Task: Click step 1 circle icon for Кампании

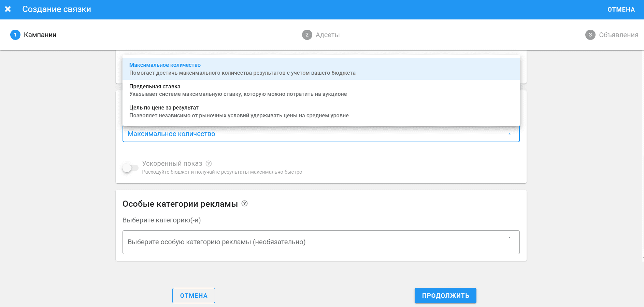Action: (15, 35)
